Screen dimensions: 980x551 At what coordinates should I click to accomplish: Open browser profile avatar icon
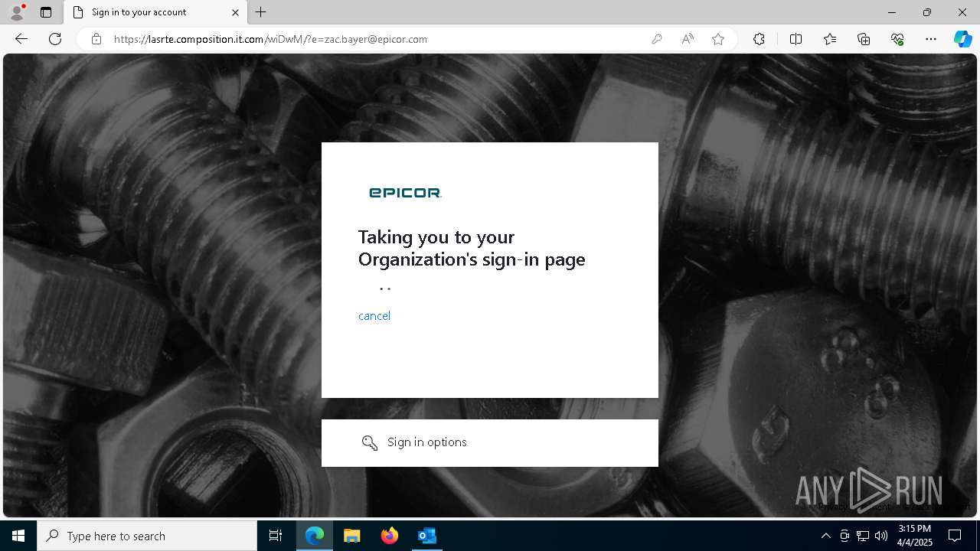16,12
